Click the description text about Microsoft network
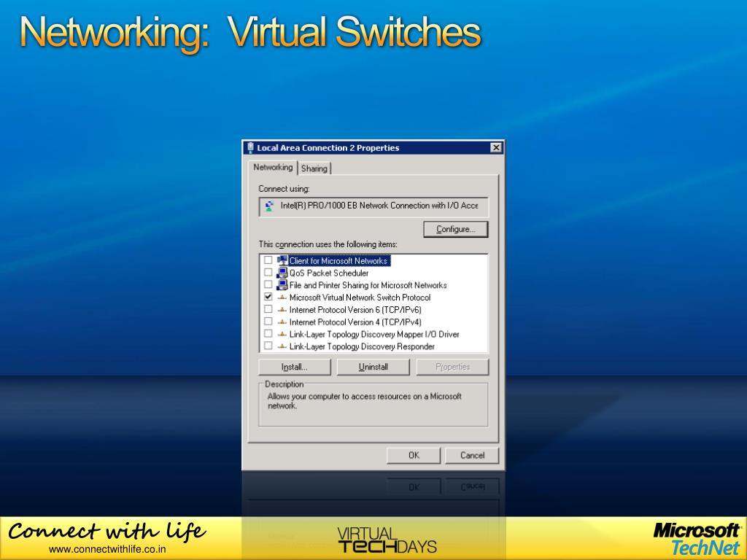 click(365, 401)
